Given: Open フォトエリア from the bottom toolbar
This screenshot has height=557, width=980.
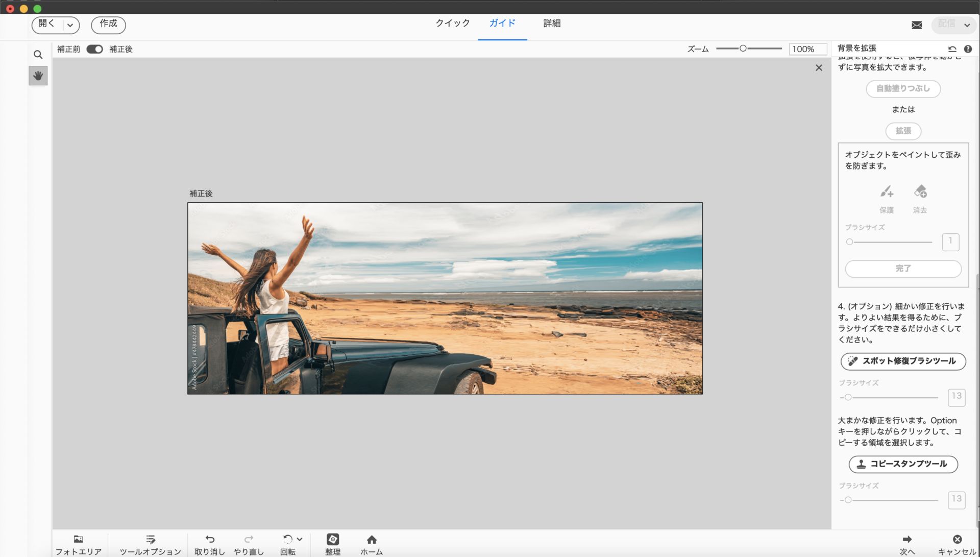Looking at the screenshot, I should click(78, 543).
